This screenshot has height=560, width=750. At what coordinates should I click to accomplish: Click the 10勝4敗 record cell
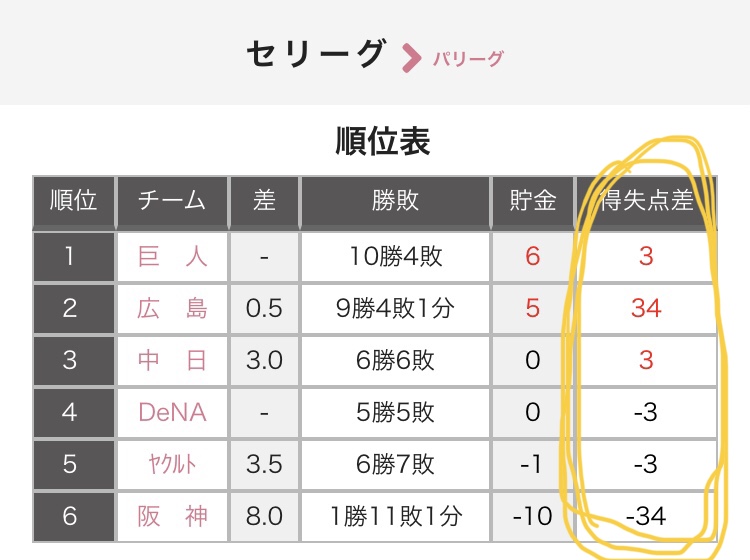coord(394,256)
